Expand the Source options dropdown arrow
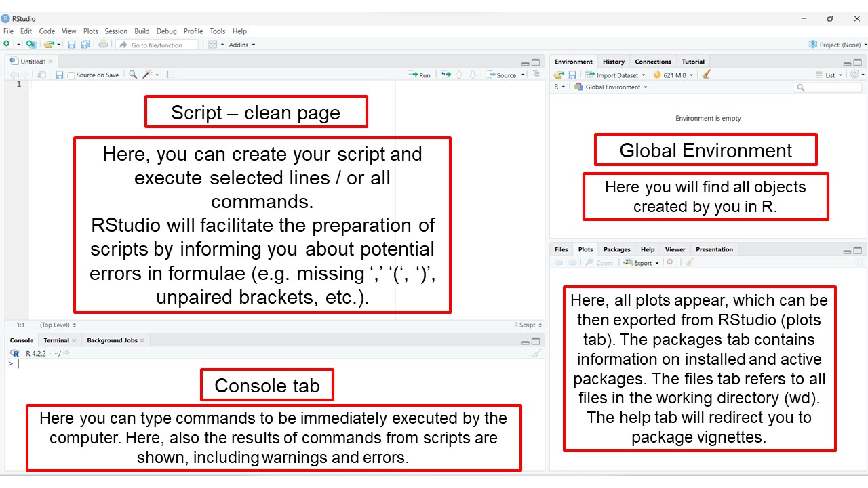This screenshot has width=868, height=488. [x=523, y=75]
